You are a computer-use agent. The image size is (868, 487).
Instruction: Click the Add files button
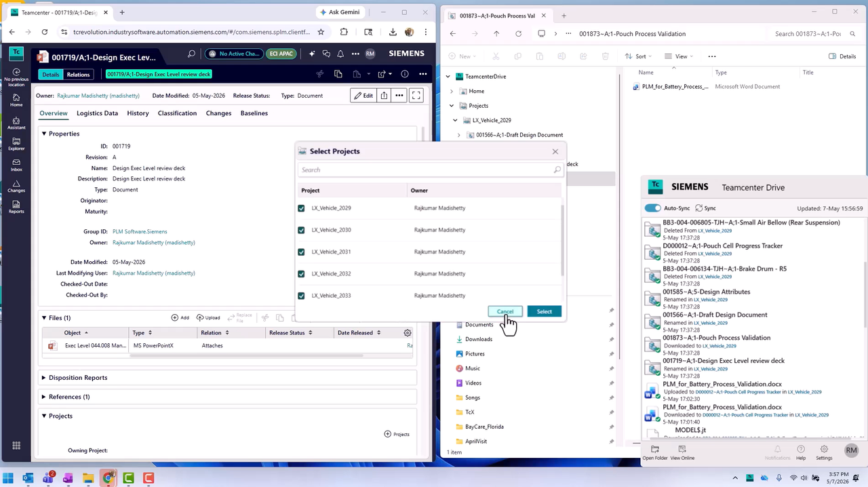click(x=180, y=317)
